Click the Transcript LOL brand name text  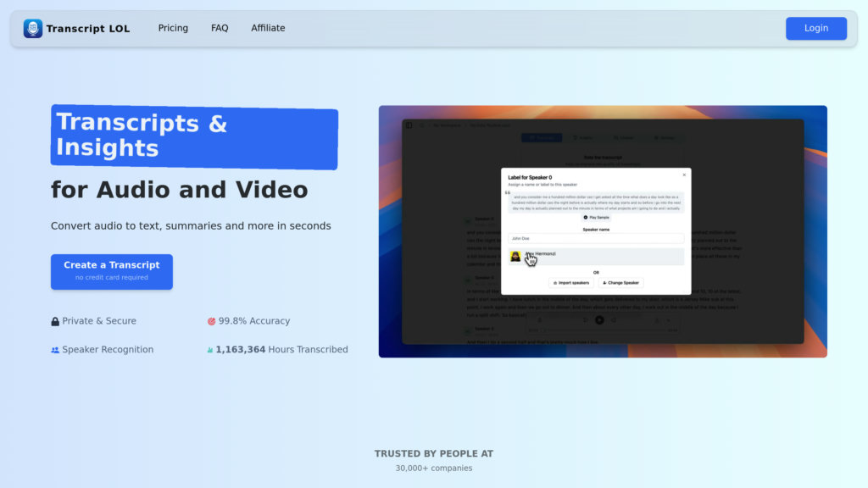(x=88, y=29)
